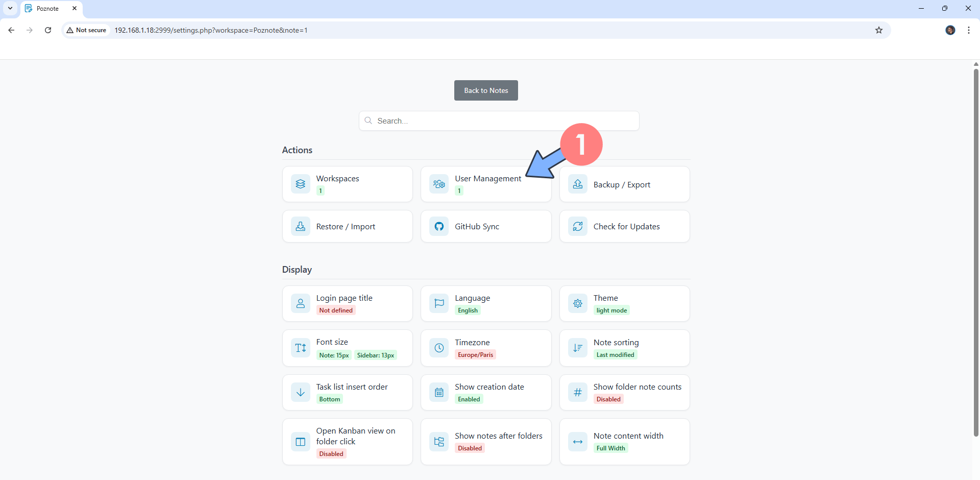Click the Check for Updates refresh icon
Image resolution: width=980 pixels, height=480 pixels.
click(x=577, y=226)
